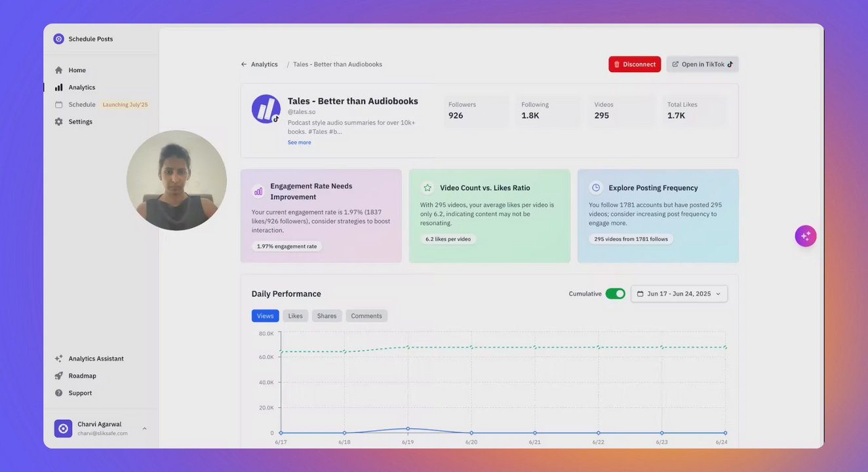Click the Analytics breadcrumb link
This screenshot has width=868, height=472.
(264, 64)
